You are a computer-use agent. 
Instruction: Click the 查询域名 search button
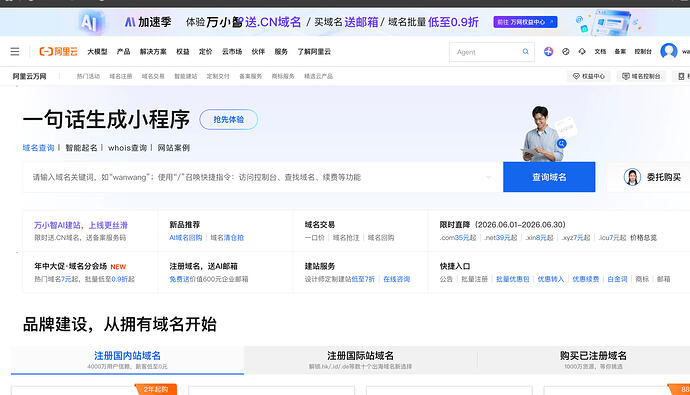[x=549, y=177]
